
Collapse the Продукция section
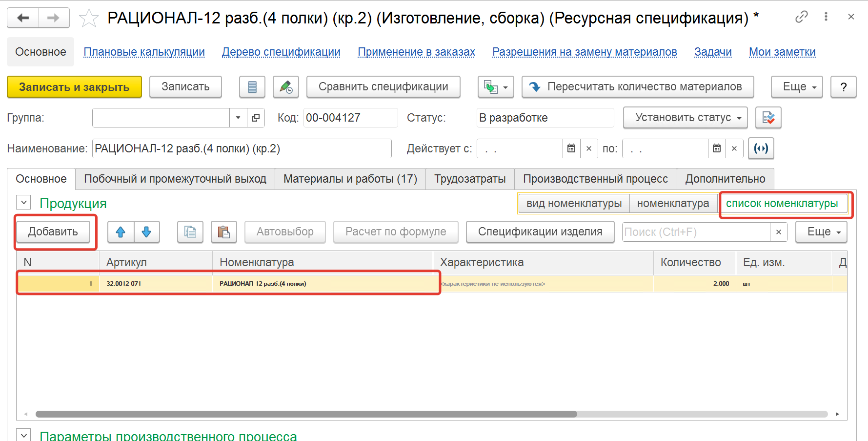pos(23,203)
